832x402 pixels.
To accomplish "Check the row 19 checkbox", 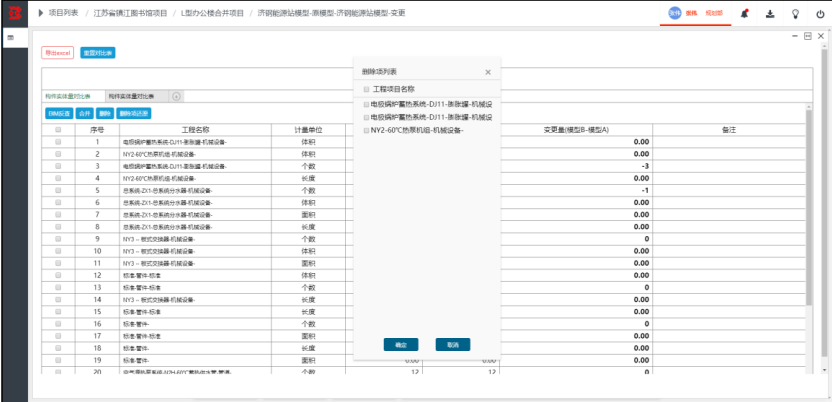I will (58, 360).
